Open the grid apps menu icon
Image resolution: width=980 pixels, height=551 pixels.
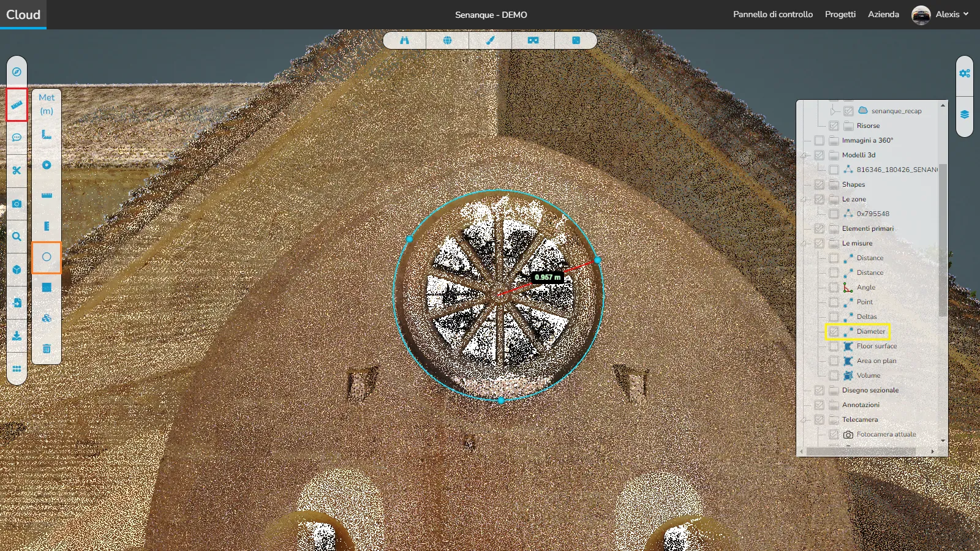pyautogui.click(x=17, y=369)
